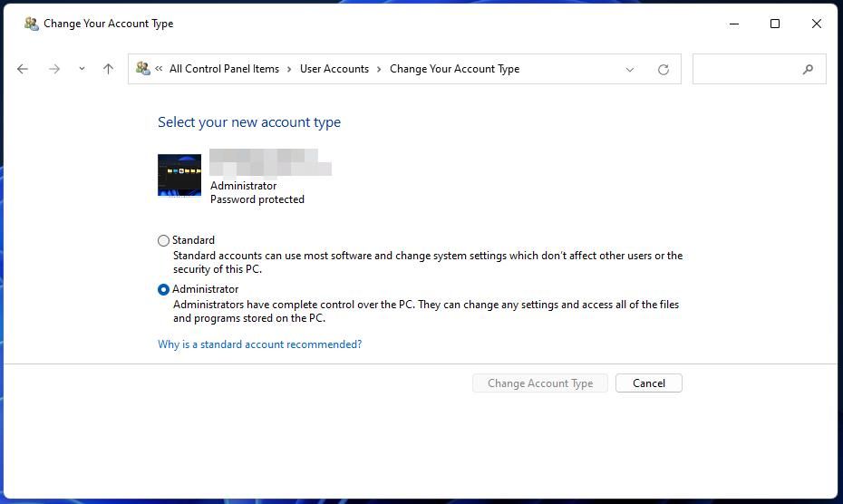Image resolution: width=843 pixels, height=504 pixels.
Task: Select the Administrator account type
Action: 163,289
